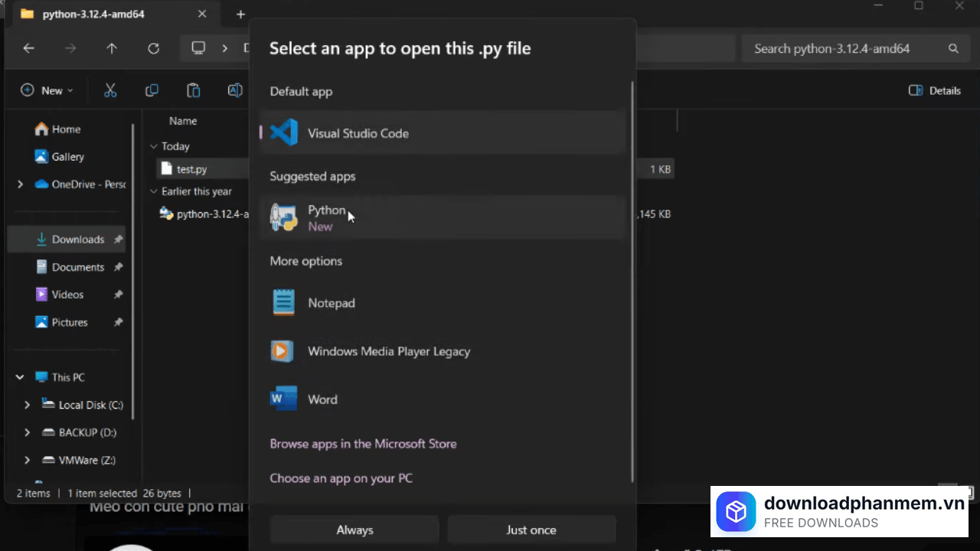Expand the BACKUP (D:) drive
The image size is (980, 551).
pyautogui.click(x=28, y=432)
